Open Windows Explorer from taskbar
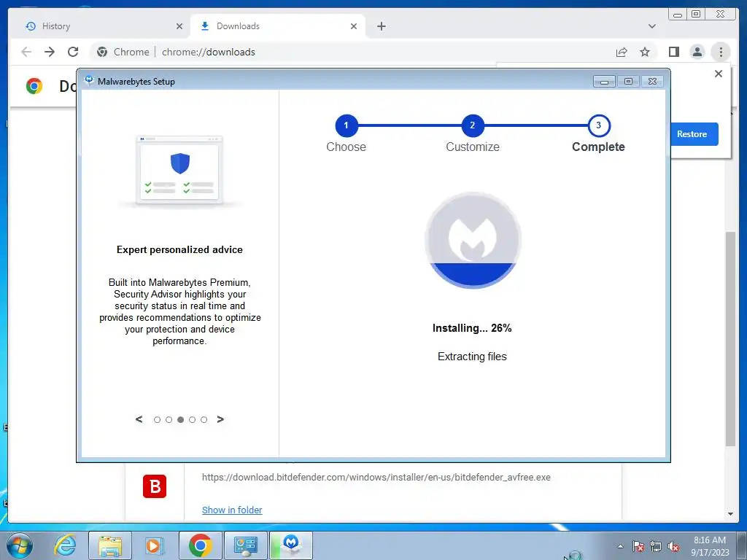 click(110, 545)
